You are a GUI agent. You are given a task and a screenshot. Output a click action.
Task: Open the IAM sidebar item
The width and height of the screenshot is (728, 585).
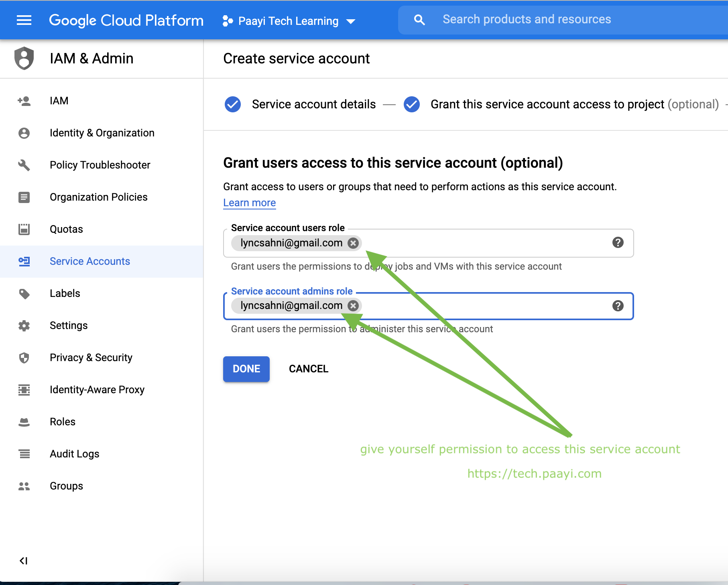(102, 101)
